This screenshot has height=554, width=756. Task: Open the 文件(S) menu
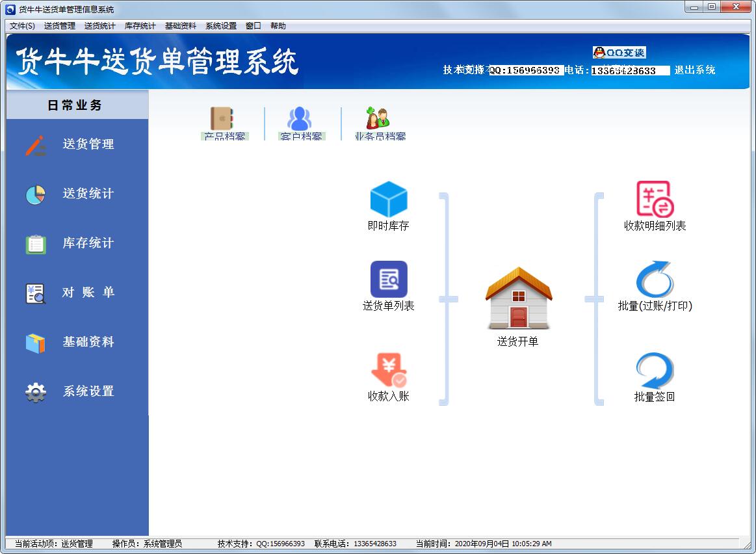(x=23, y=26)
